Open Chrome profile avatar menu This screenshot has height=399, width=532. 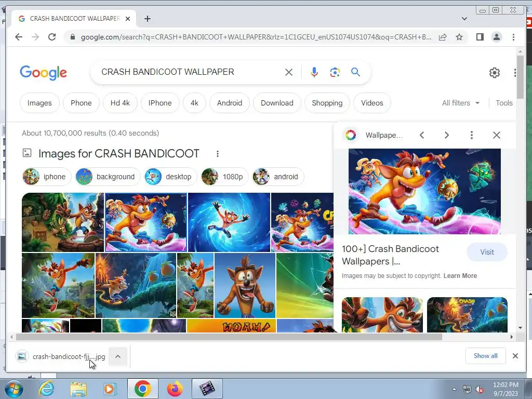pos(496,37)
